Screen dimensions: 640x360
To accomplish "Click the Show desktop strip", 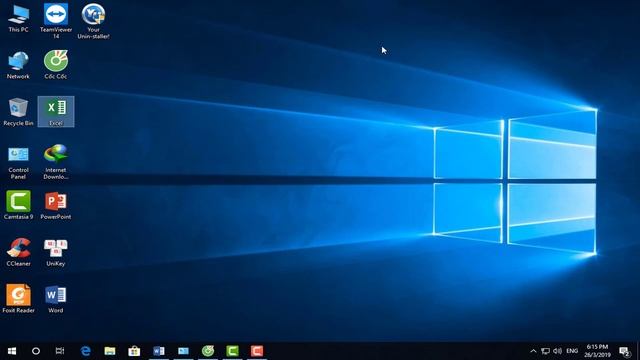I will (638, 351).
